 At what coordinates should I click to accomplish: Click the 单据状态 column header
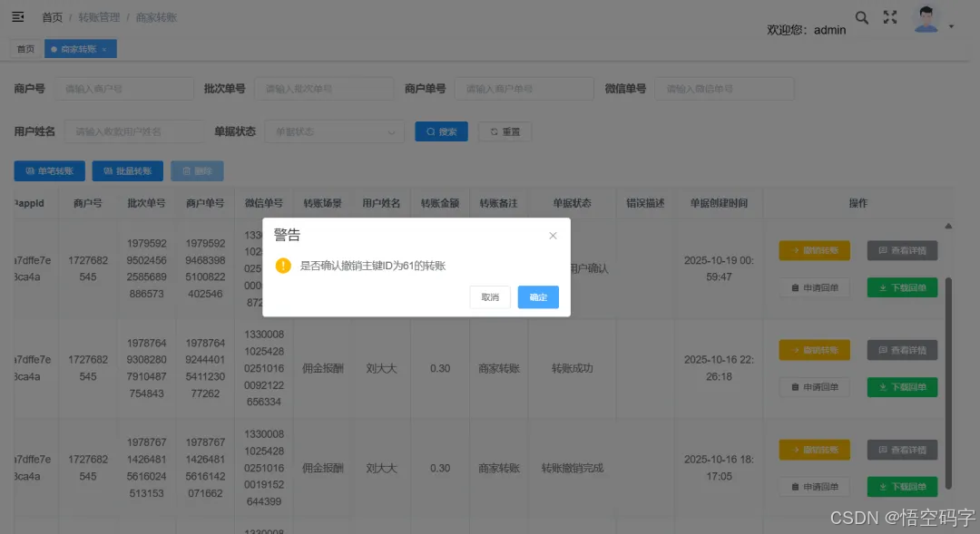572,203
